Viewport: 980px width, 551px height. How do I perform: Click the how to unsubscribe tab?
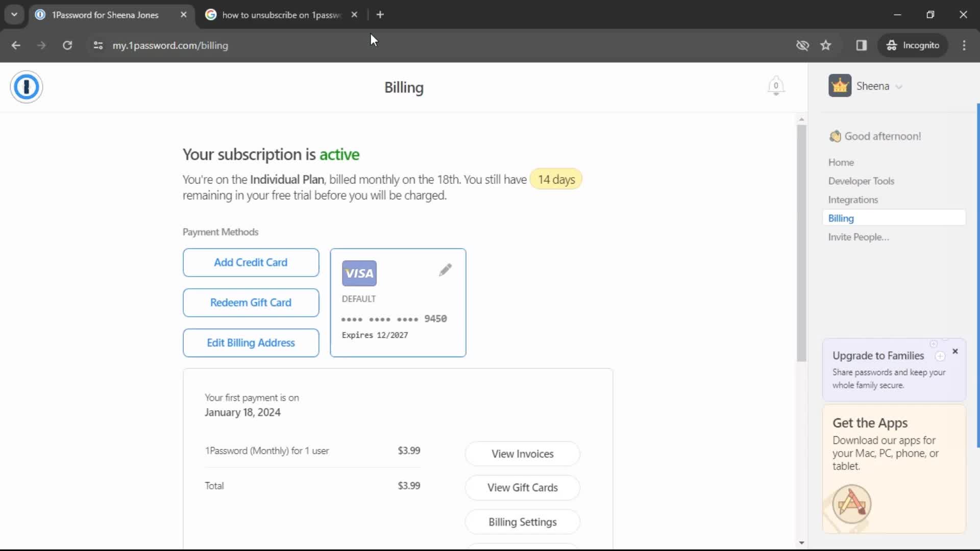click(281, 15)
